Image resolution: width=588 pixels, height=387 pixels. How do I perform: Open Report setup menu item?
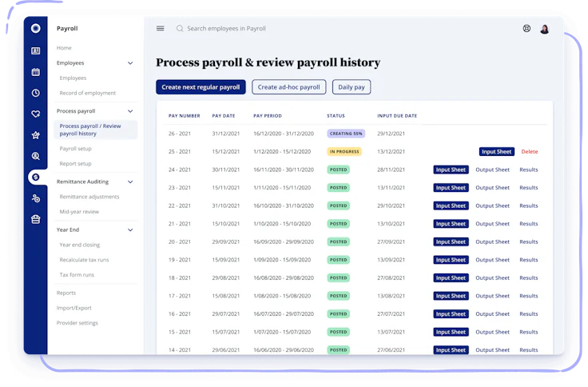[75, 164]
